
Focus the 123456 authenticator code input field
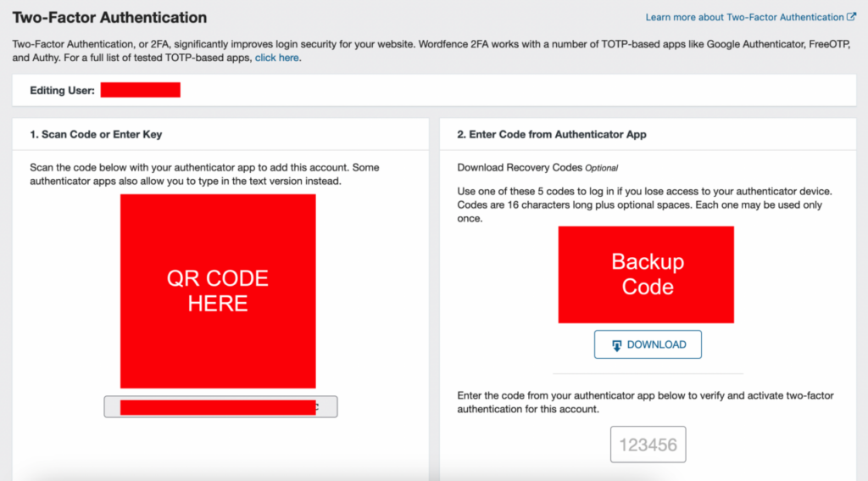tap(648, 445)
